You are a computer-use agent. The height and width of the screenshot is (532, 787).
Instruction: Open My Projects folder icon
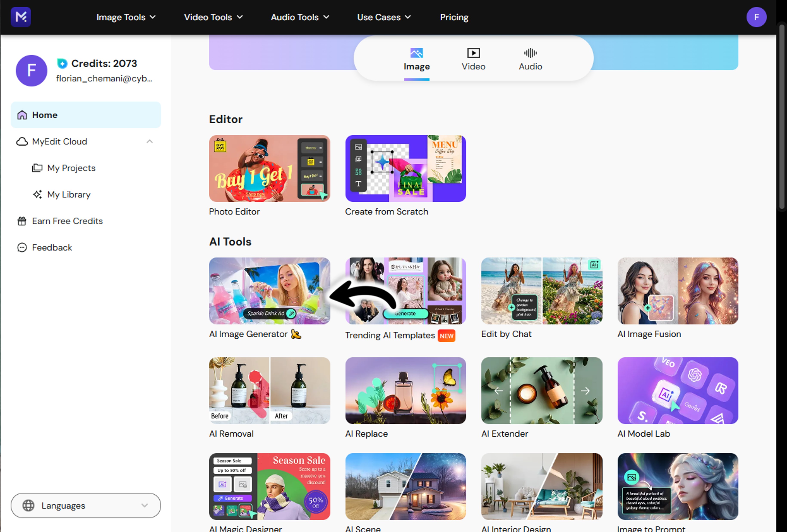coord(37,168)
